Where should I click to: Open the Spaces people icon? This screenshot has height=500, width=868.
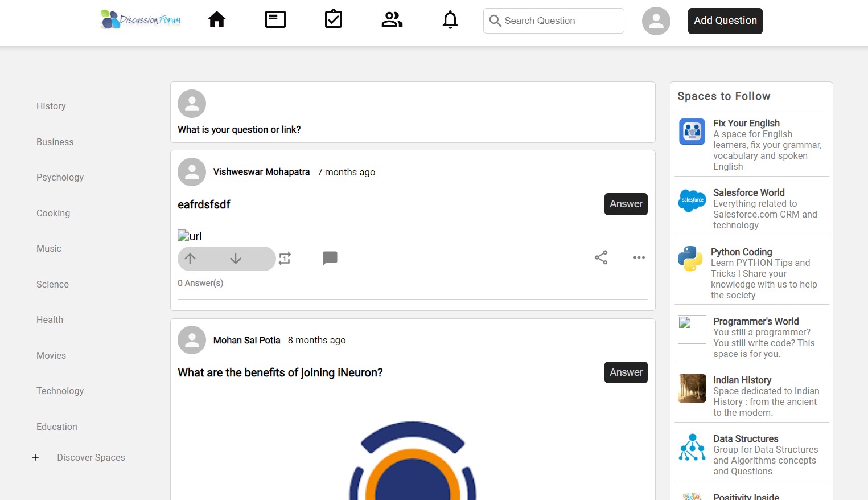[392, 20]
